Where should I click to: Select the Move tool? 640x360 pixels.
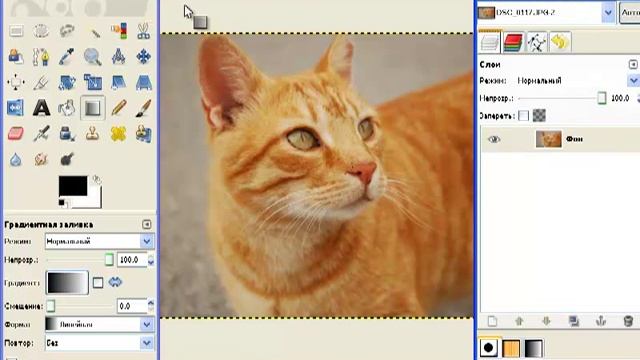pyautogui.click(x=143, y=57)
